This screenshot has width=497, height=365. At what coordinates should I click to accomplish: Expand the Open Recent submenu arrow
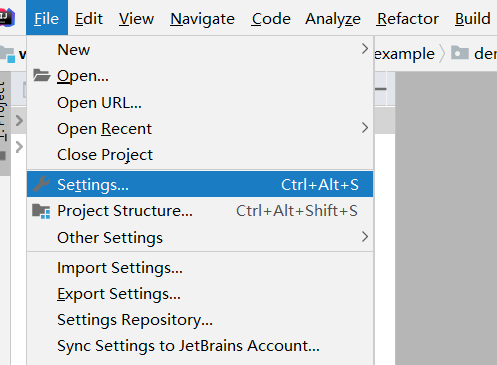click(x=365, y=128)
